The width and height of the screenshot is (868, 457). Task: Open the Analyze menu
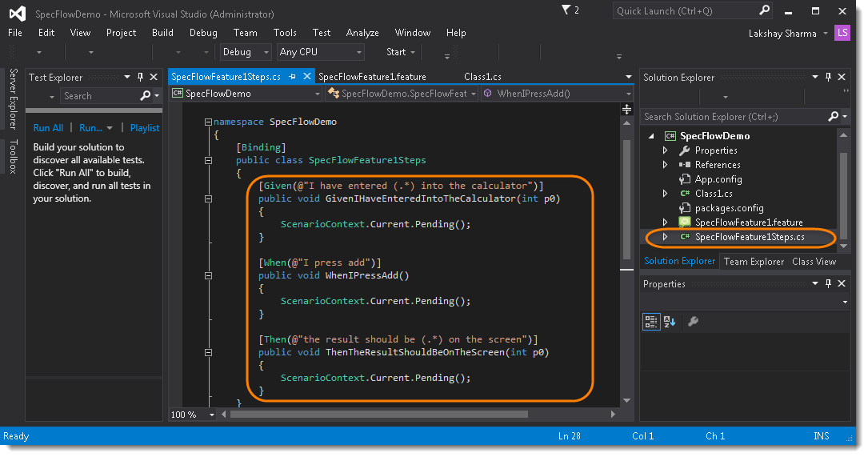362,33
